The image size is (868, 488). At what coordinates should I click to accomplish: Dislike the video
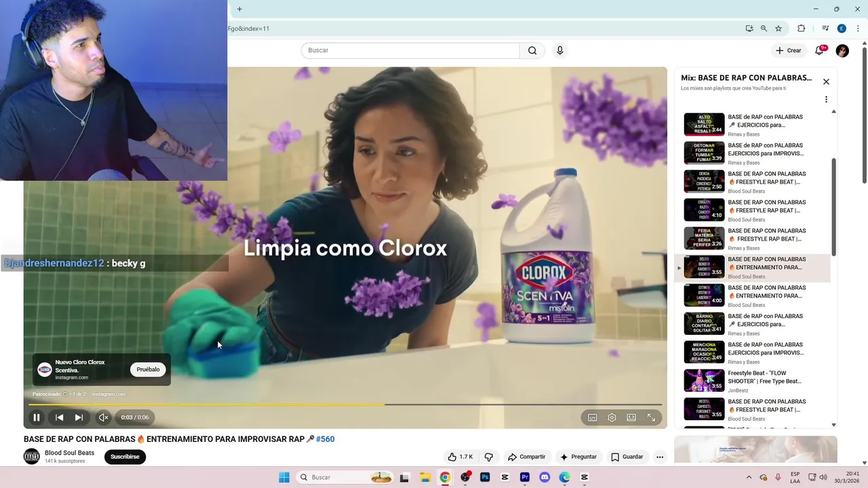coord(488,457)
